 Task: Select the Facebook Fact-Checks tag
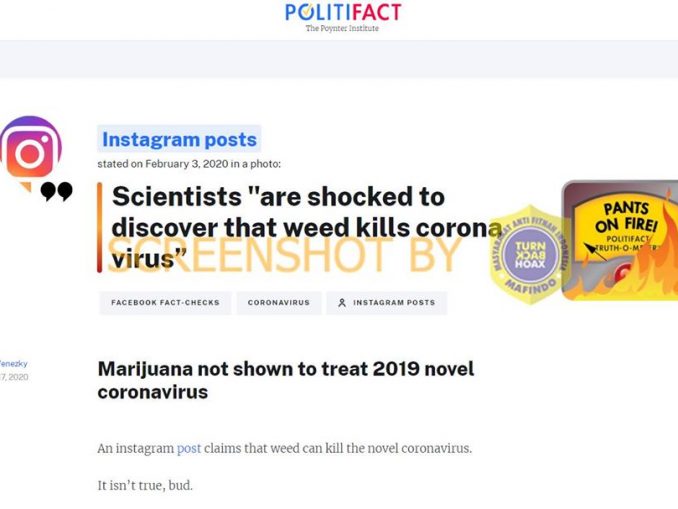pyautogui.click(x=165, y=303)
